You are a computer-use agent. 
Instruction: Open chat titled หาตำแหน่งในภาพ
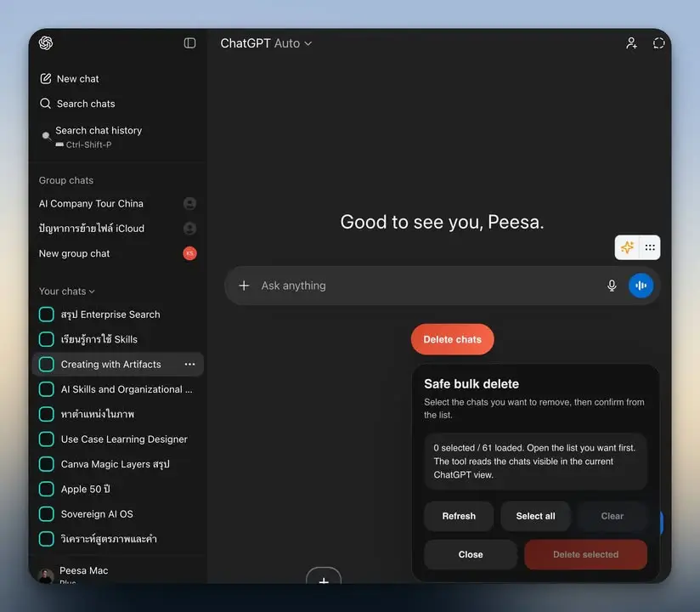click(x=98, y=414)
